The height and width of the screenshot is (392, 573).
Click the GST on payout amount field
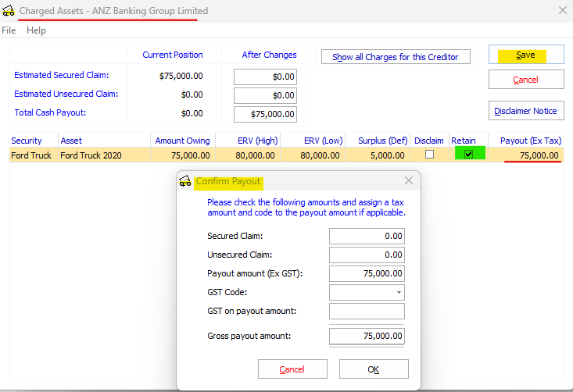coord(366,312)
